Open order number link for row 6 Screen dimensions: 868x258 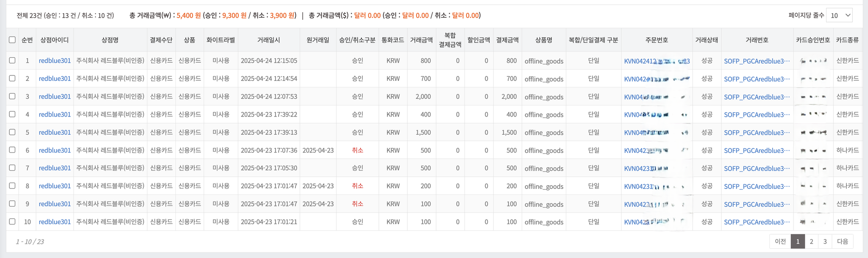tap(656, 150)
